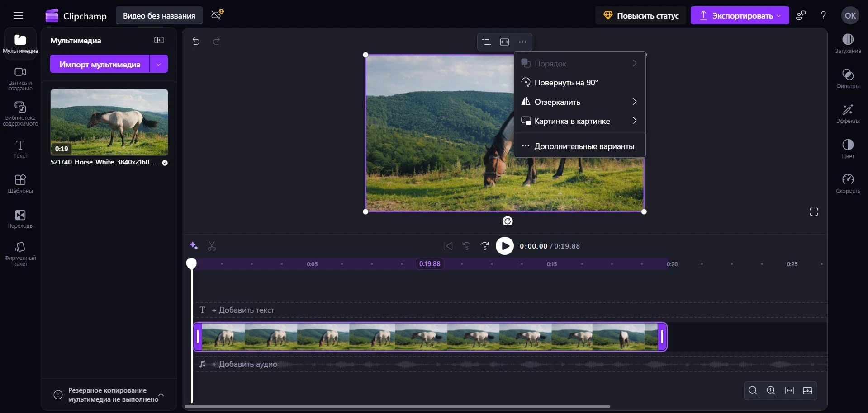This screenshot has width=868, height=413.
Task: Click the split scissors icon
Action: (212, 246)
